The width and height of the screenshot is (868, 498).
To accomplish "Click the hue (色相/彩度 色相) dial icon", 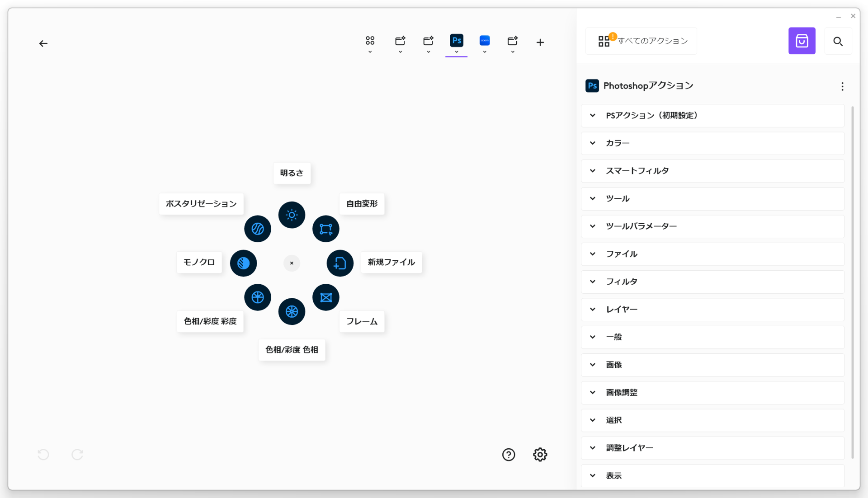I will pyautogui.click(x=292, y=311).
